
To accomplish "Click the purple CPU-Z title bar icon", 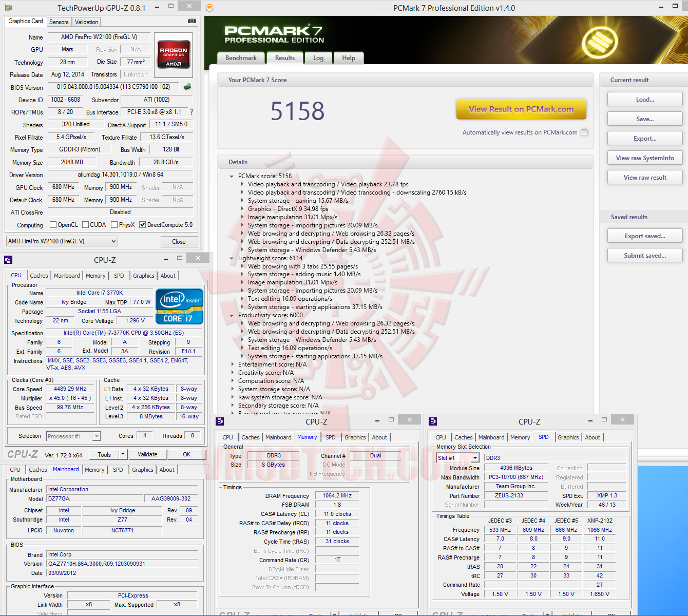I will pos(8,260).
